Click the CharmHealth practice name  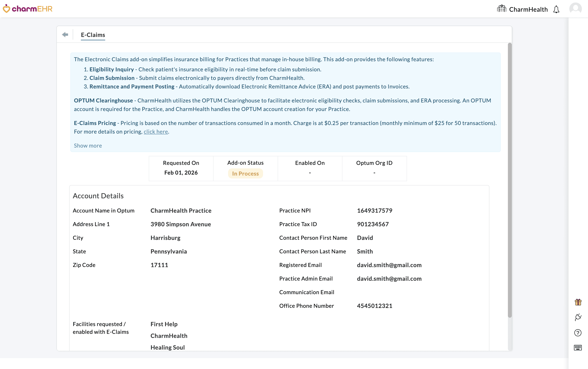click(528, 9)
